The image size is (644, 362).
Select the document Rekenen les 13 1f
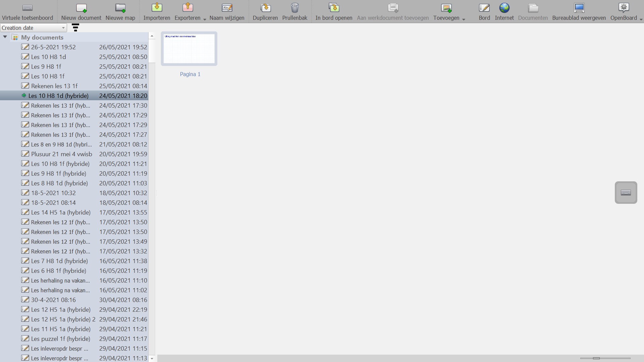[54, 86]
